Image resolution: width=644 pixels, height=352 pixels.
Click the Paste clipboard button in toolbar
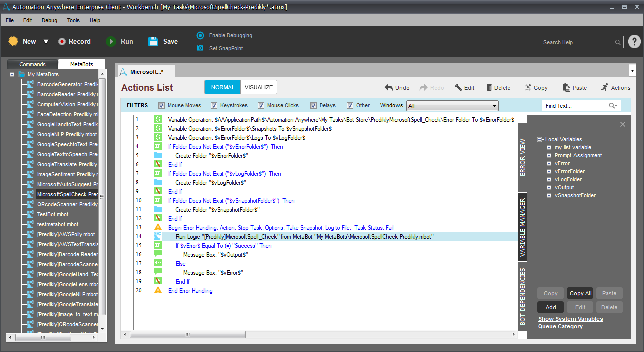(x=574, y=88)
